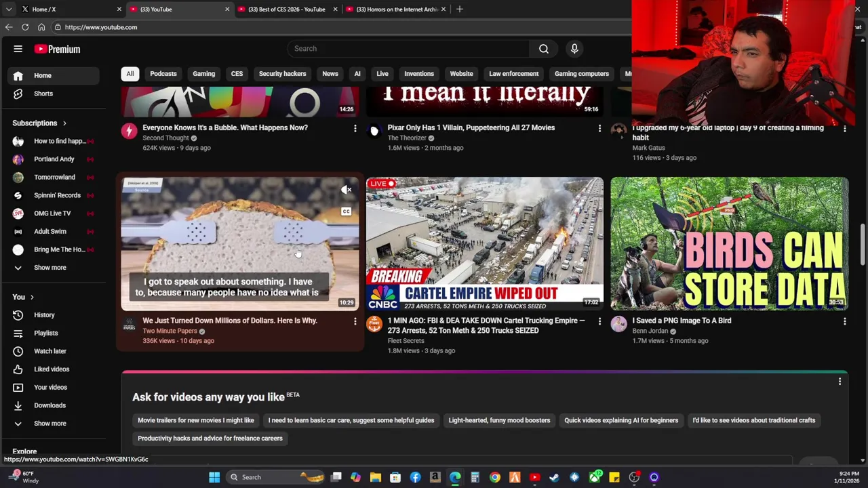868x488 pixels.
Task: Select the Law enforcement filter chip
Action: (514, 74)
